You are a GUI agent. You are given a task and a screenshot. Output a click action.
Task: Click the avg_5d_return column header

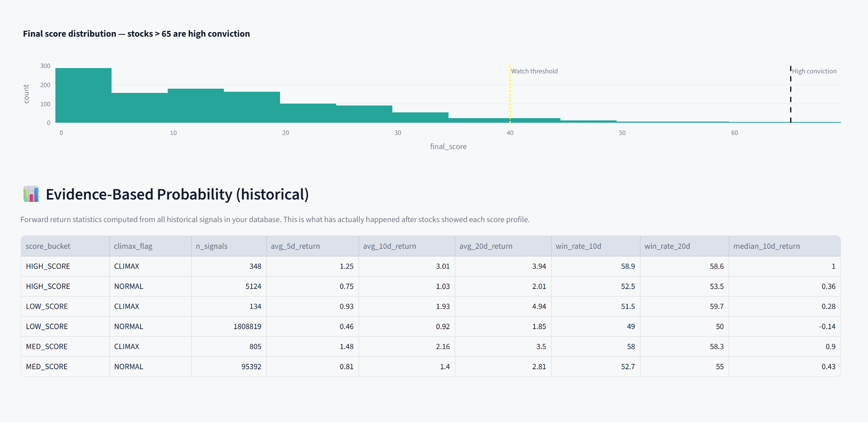pos(313,246)
